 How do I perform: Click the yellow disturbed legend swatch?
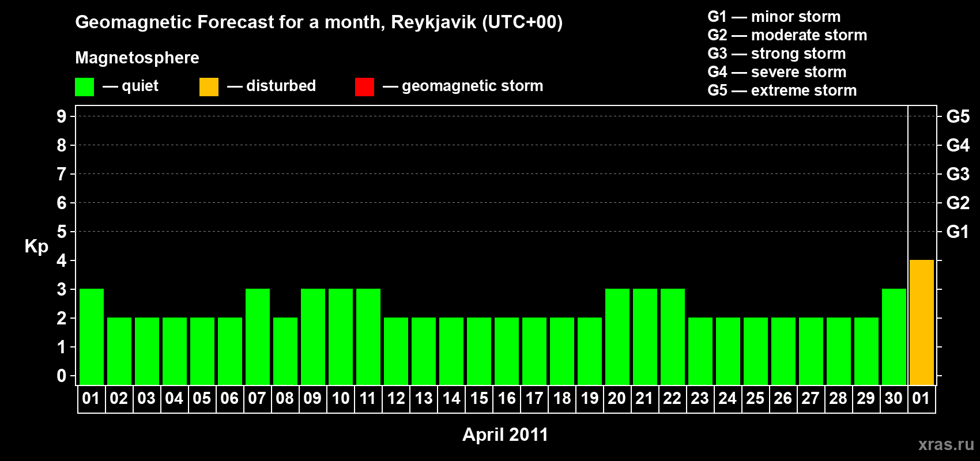point(209,87)
